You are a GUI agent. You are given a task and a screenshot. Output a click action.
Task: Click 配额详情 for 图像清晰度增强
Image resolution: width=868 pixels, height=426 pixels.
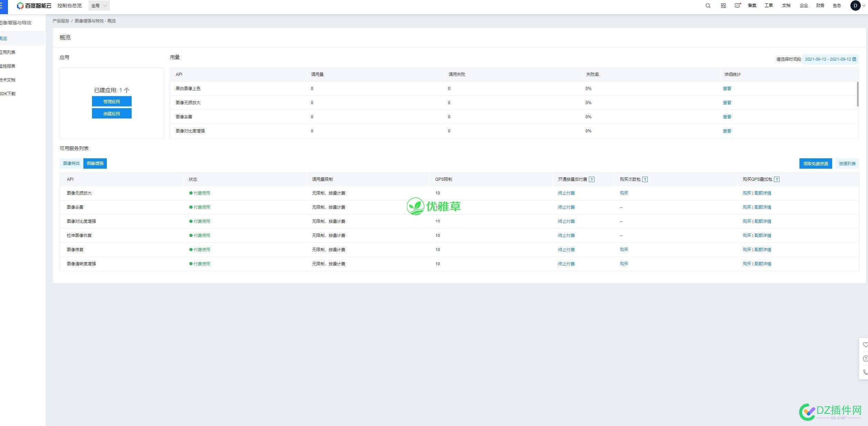click(x=763, y=264)
